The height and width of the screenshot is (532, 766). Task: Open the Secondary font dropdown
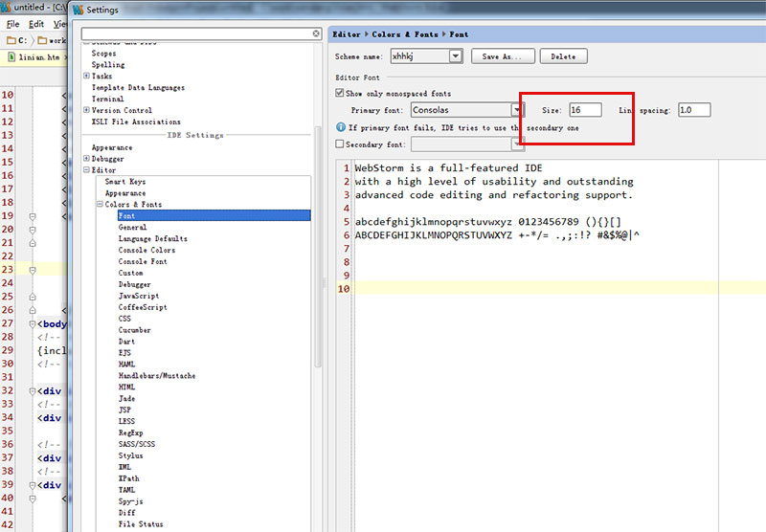[x=516, y=144]
